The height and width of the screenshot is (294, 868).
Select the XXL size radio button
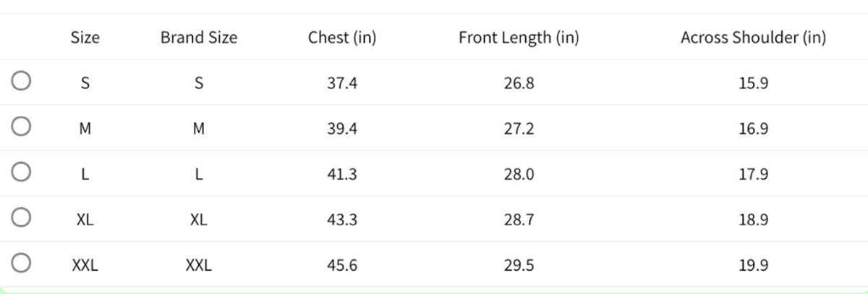tap(21, 264)
